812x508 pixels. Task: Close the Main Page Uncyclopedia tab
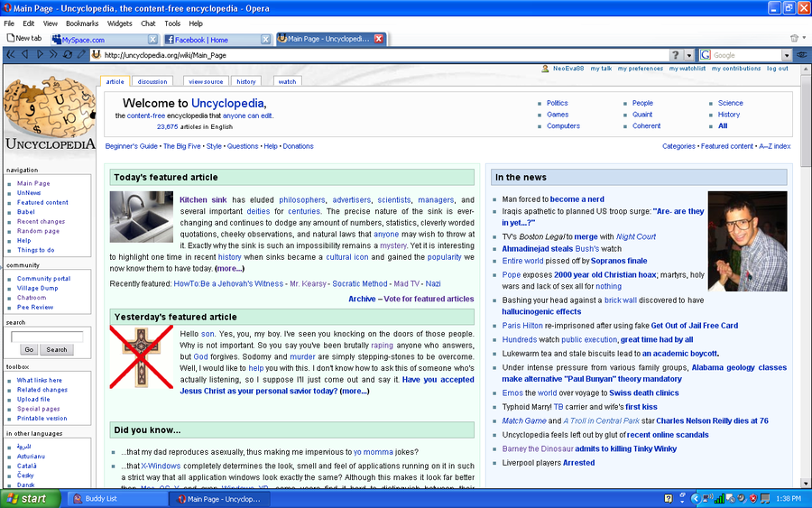click(x=379, y=39)
